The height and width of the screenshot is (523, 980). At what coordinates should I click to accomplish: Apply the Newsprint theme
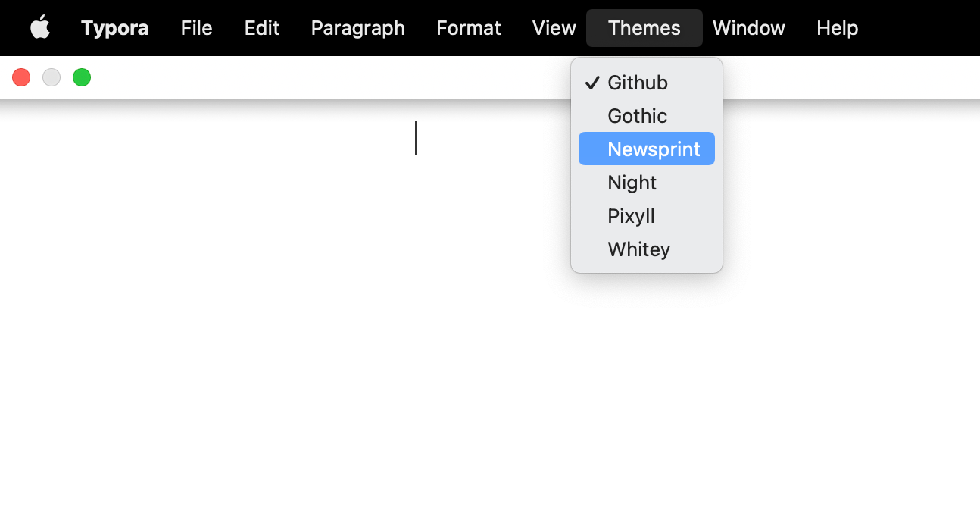653,149
